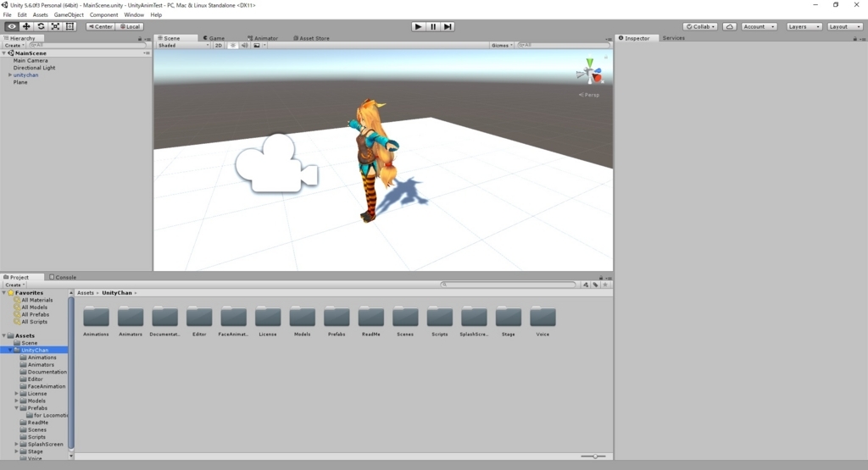Click the scene orientation gizmo
Screen dimensions: 868x470
point(590,72)
